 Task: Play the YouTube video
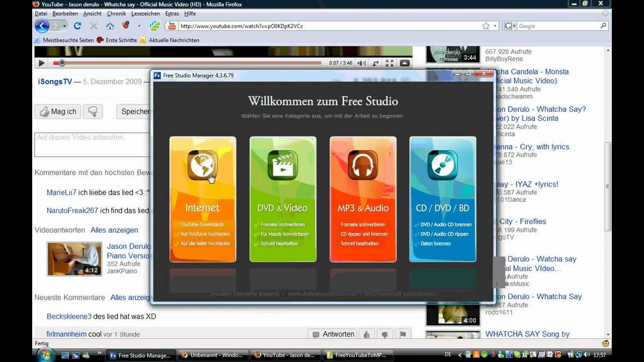coord(42,63)
